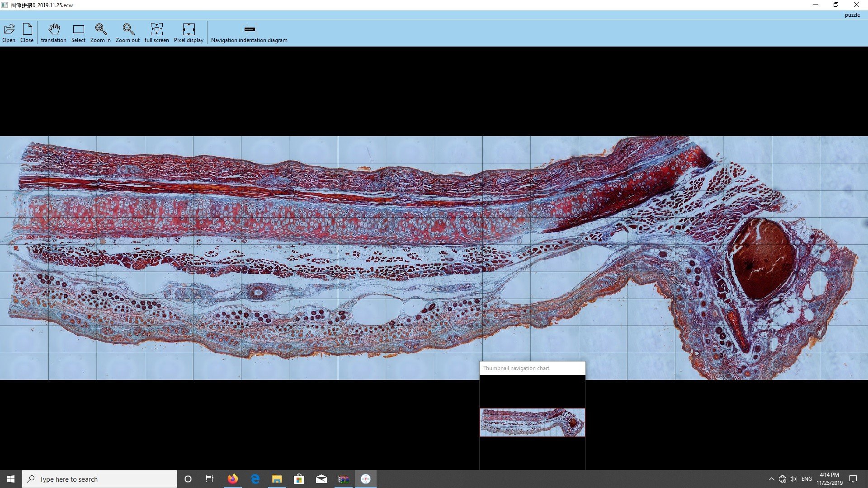Open the Windows Start menu

point(11,479)
